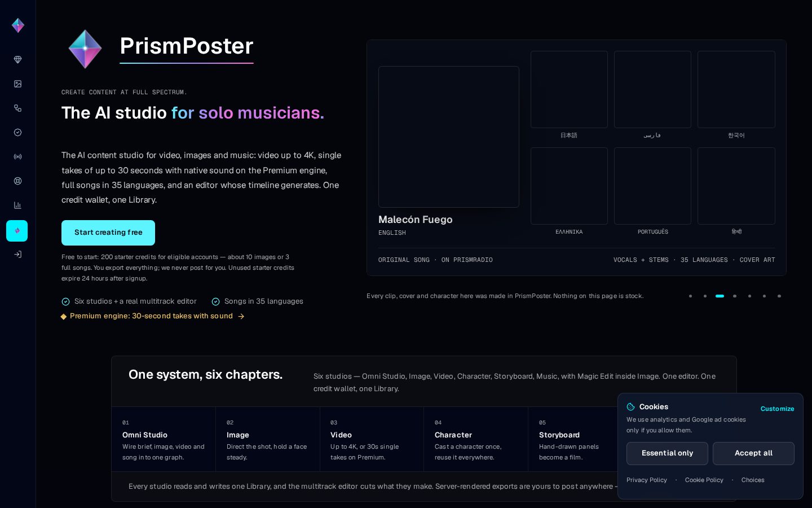The height and width of the screenshot is (508, 812).
Task: Go to the seventh carousel dot
Action: 779,296
